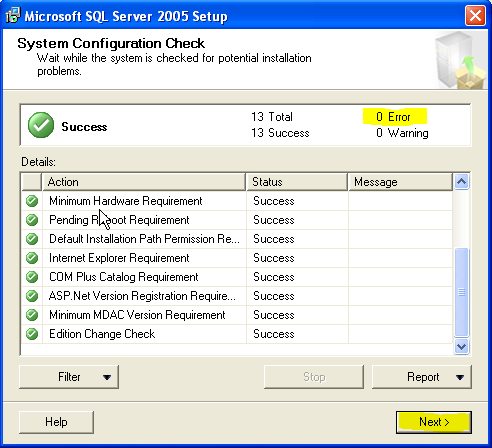Click the setup icon in the title bar
492x448 pixels.
coord(13,15)
